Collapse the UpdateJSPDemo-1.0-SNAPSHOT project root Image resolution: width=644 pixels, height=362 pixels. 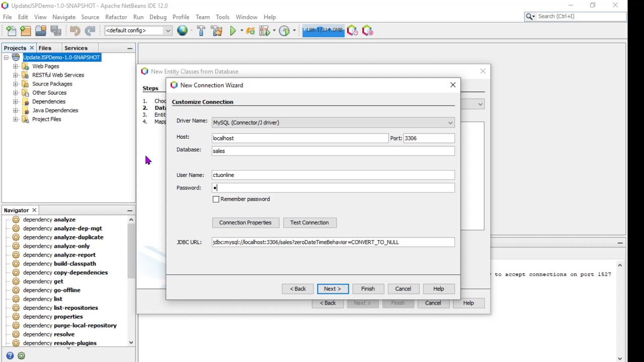click(x=7, y=57)
